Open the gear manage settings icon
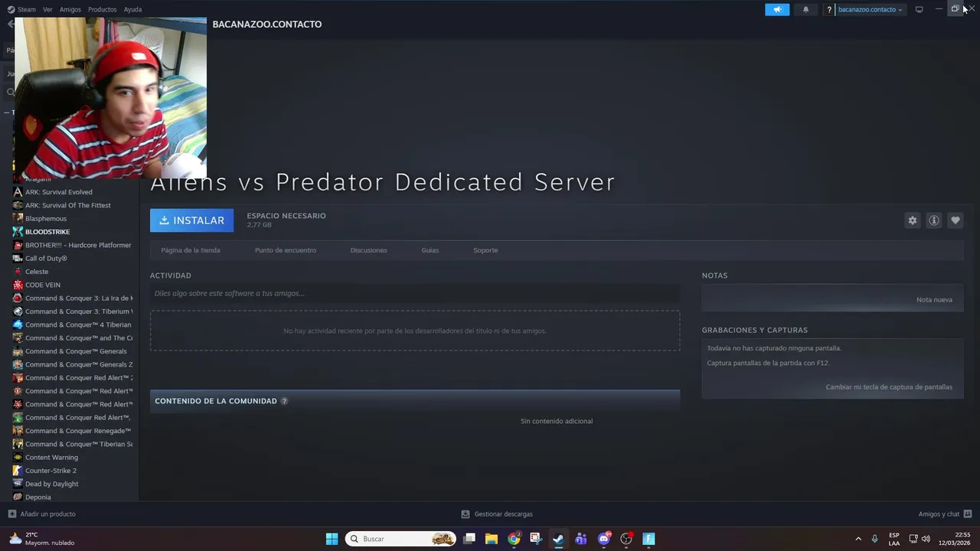This screenshot has height=551, width=980. pyautogui.click(x=912, y=220)
